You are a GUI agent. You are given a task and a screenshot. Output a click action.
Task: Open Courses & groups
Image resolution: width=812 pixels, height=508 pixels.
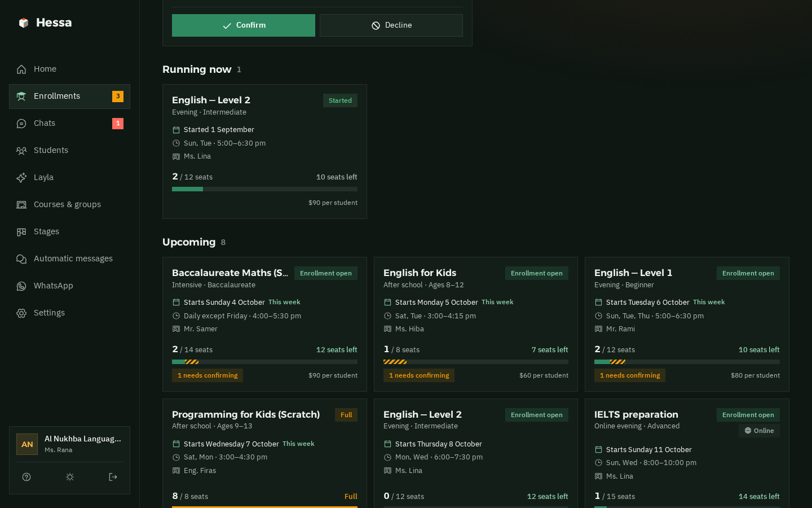69,205
